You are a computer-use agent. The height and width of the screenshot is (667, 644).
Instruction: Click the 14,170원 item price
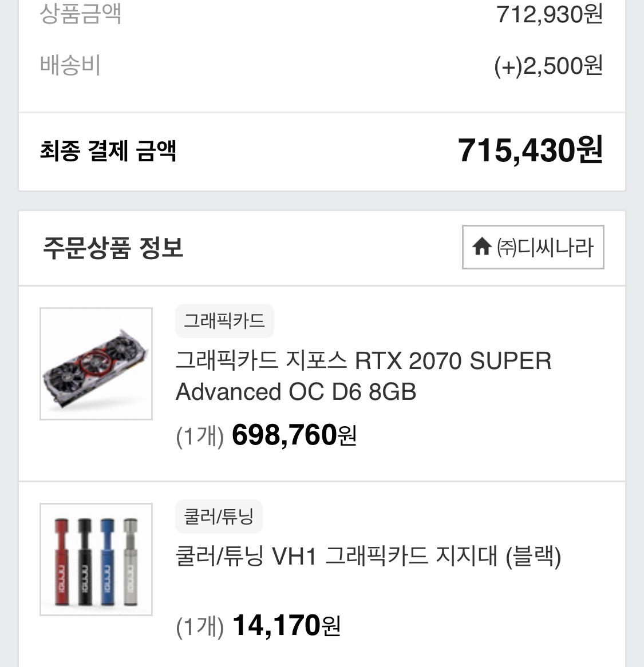(x=286, y=625)
